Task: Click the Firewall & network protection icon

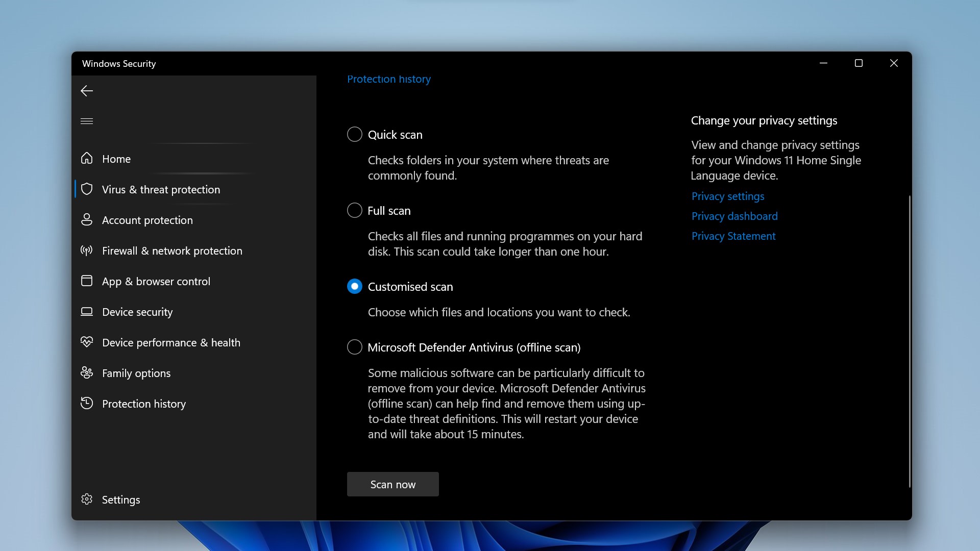Action: coord(86,251)
